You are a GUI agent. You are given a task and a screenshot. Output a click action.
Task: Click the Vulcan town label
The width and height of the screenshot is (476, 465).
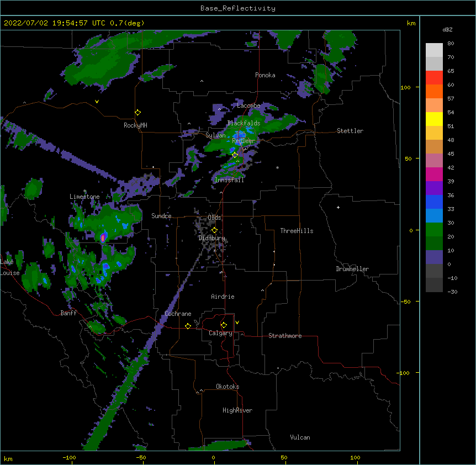click(300, 437)
